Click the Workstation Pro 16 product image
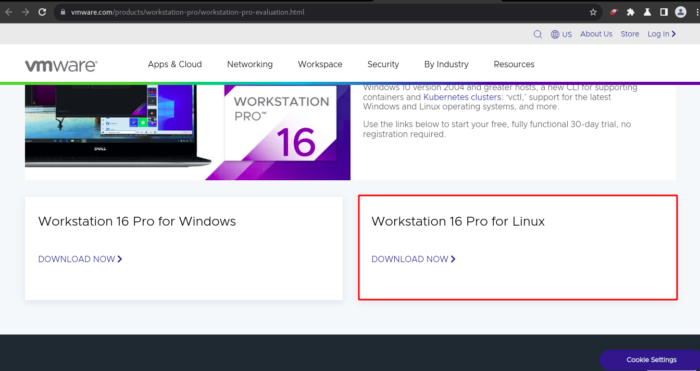Viewport: 700px width, 371px height. (x=188, y=132)
